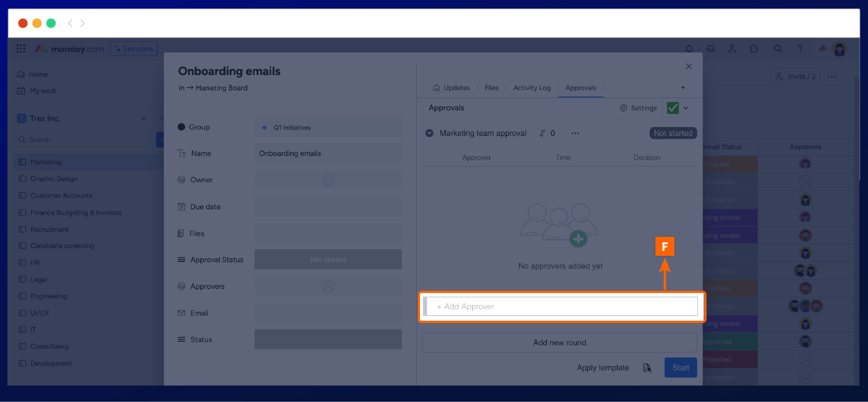Go forward with the browser forward arrow

point(82,23)
